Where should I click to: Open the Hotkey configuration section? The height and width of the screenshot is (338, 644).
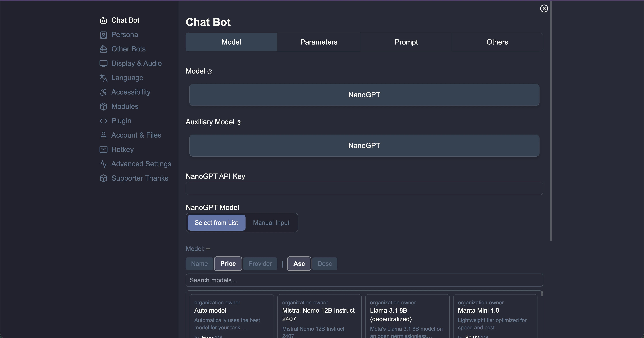(122, 149)
